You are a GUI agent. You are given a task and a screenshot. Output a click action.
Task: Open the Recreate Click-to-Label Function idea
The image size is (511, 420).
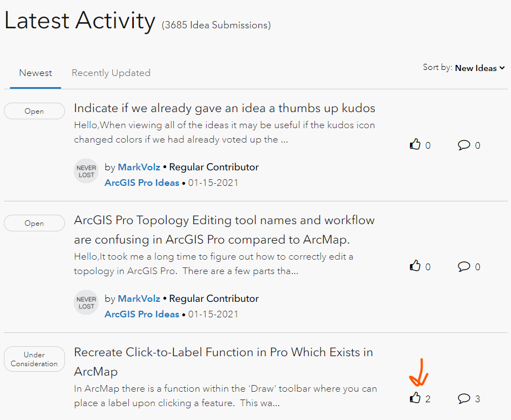coord(223,362)
